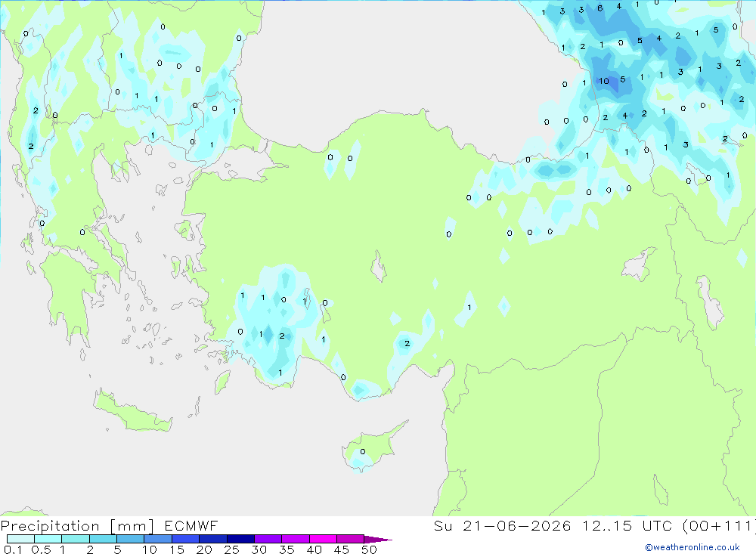Click the '0.1' legend scale label
Image resolution: width=756 pixels, height=554 pixels.
click(13, 549)
